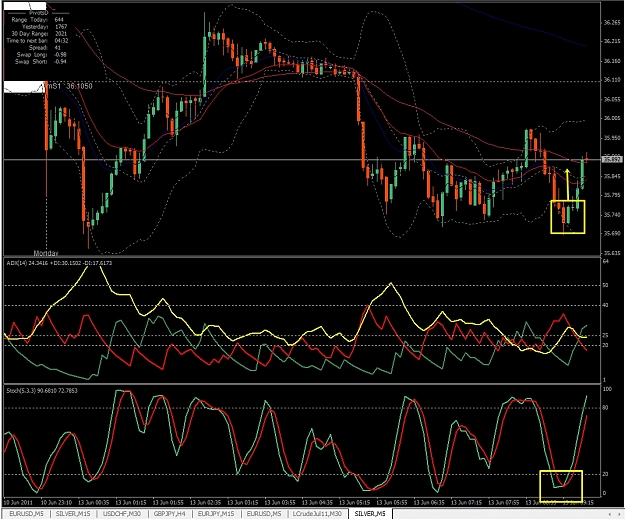Click the 36.055 price scale value
Viewport: 625px width, 519px height.
pos(612,99)
